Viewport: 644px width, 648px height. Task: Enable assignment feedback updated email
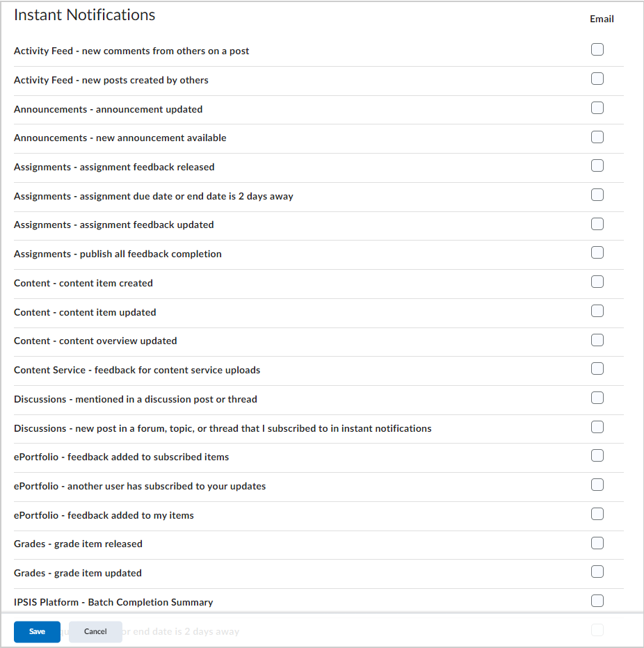(597, 223)
